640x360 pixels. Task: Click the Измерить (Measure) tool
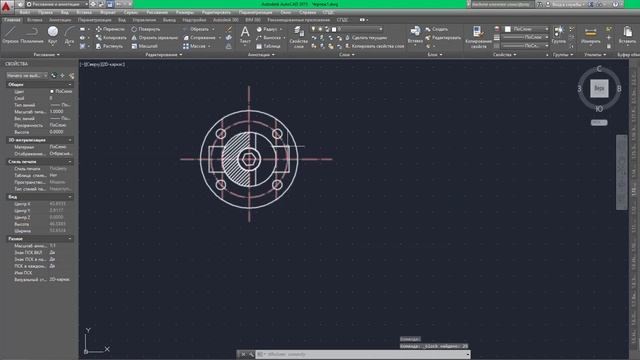pos(591,35)
